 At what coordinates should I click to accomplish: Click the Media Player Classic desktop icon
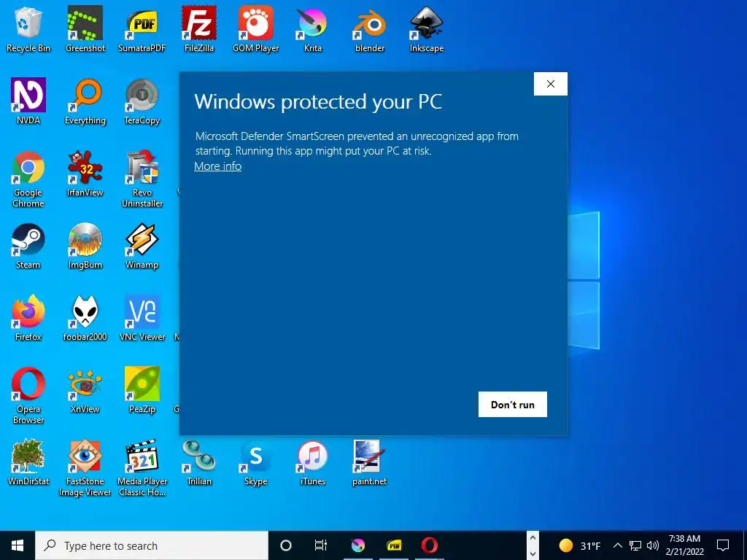click(142, 467)
